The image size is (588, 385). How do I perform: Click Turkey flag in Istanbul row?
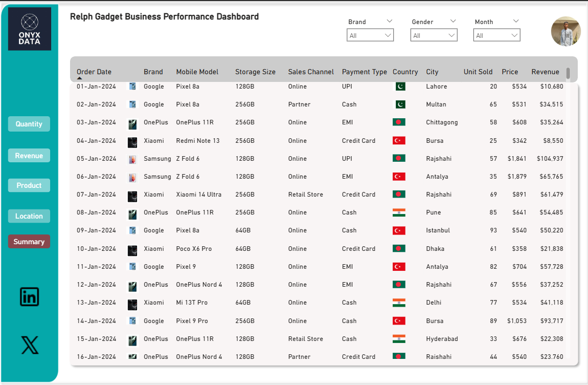click(x=399, y=230)
